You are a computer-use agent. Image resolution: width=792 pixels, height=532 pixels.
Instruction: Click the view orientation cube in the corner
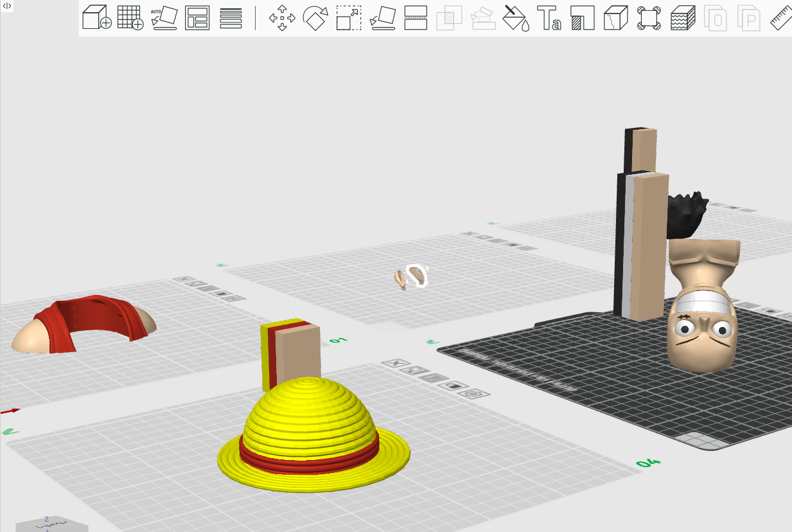(x=51, y=524)
